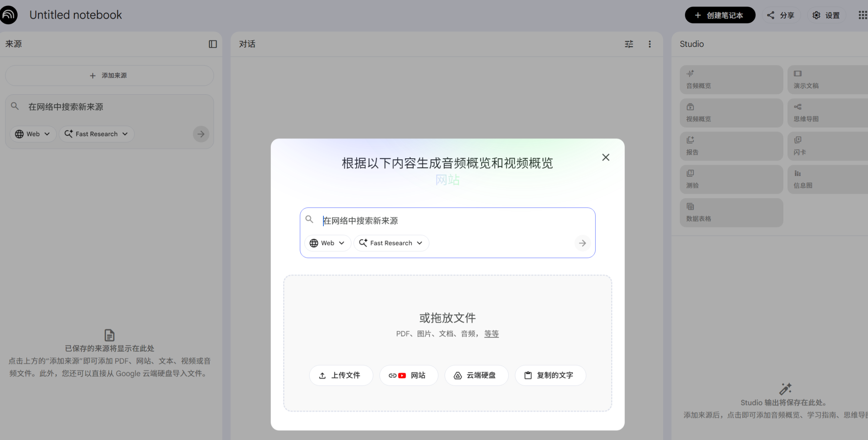Submit search with the dialog arrow button
This screenshot has height=440, width=868.
[x=582, y=243]
